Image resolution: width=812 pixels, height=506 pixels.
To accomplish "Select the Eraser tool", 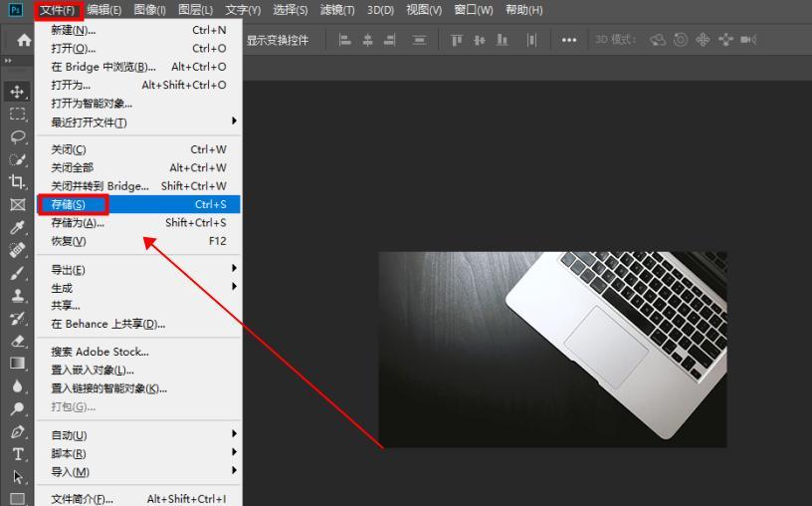I will 17,341.
